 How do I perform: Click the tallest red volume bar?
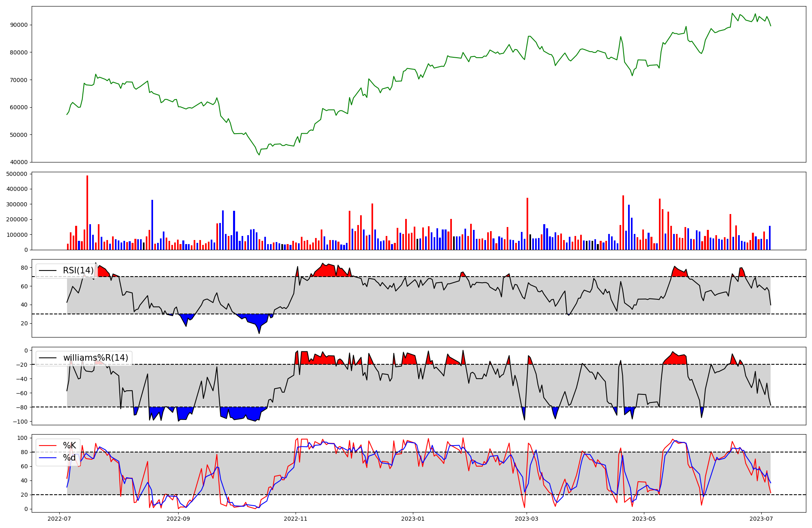(x=87, y=212)
